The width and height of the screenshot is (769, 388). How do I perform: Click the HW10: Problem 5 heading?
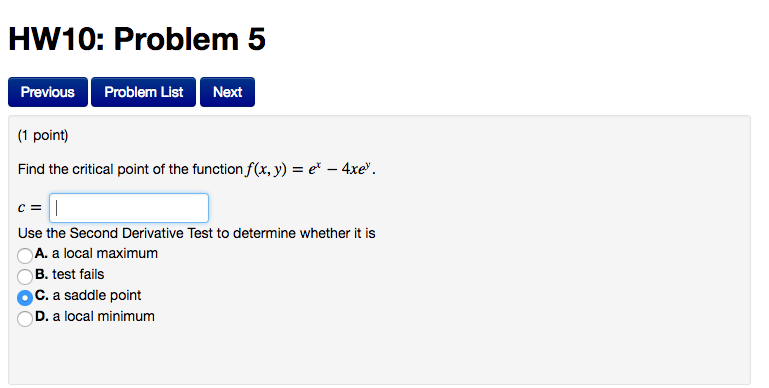pos(137,39)
